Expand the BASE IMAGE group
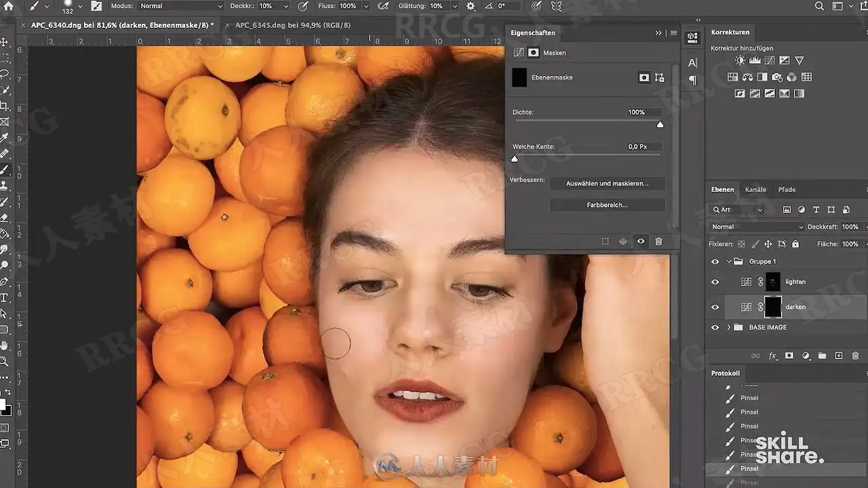The image size is (868, 488). point(729,327)
